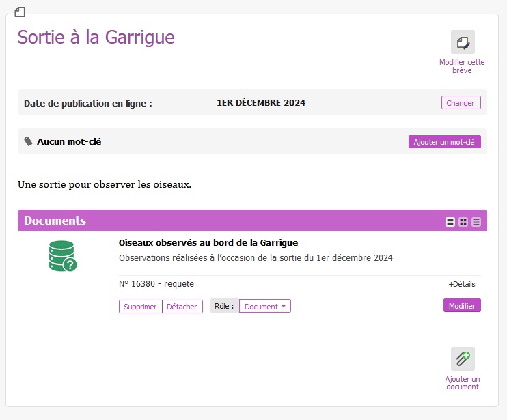Image resolution: width=507 pixels, height=420 pixels.
Task: Click the 1ER DÉCEMBRE 2024 publication date
Action: click(261, 103)
